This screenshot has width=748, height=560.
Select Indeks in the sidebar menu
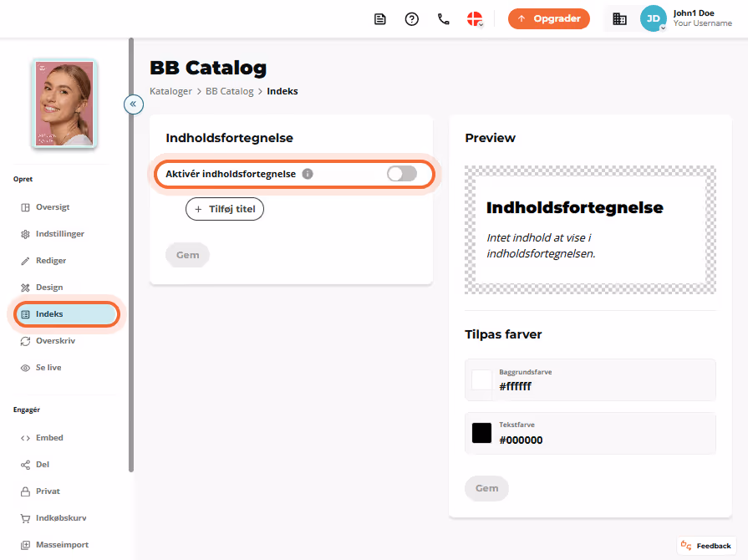66,314
